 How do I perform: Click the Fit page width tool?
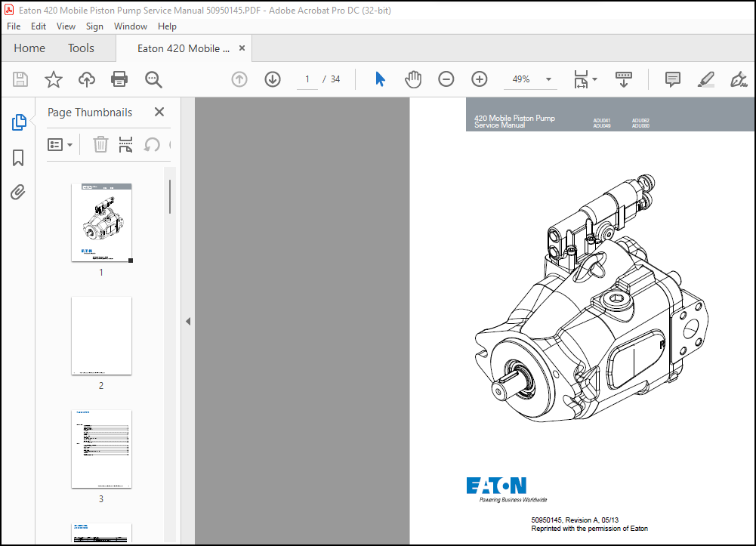(581, 79)
